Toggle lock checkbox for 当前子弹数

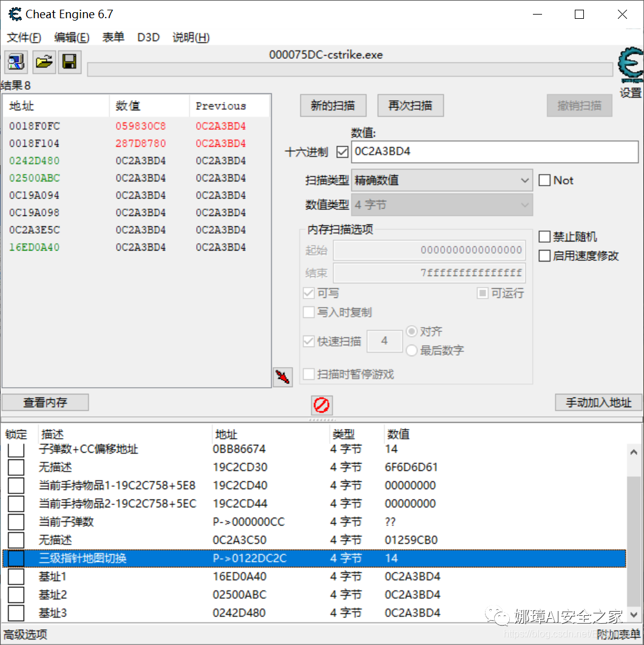click(x=16, y=522)
